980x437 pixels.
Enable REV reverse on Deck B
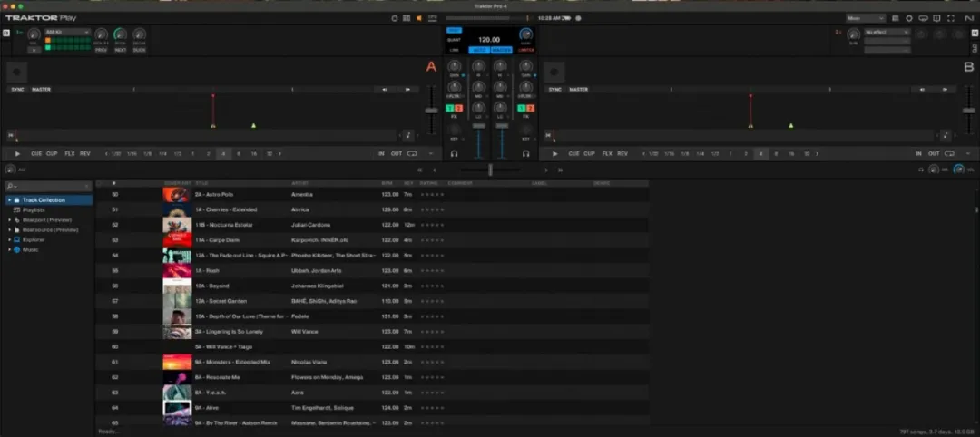coord(622,153)
